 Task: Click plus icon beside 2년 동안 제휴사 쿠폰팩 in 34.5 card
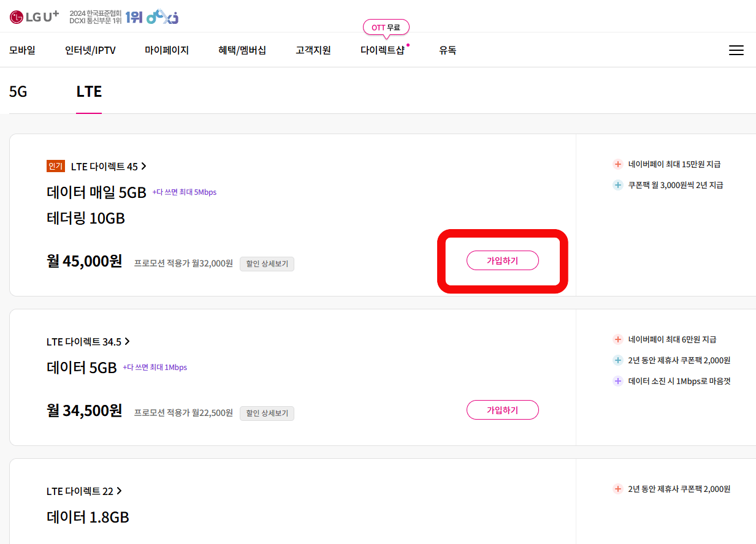(618, 360)
